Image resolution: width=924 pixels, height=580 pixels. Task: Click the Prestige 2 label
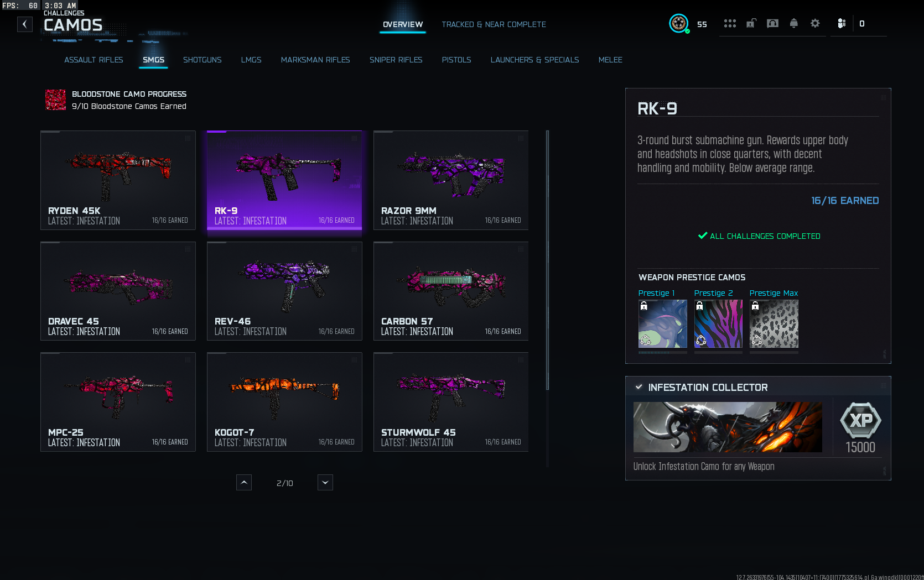[713, 293]
